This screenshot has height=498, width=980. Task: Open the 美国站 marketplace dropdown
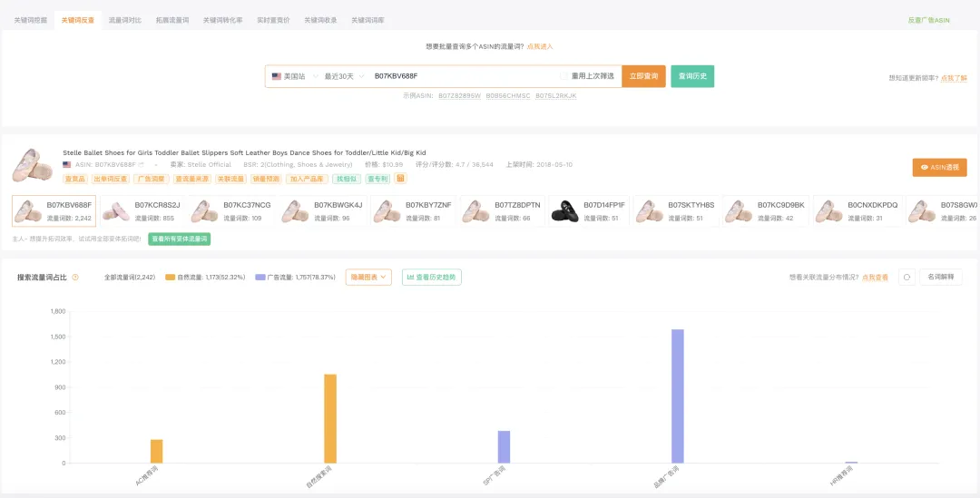(x=294, y=76)
